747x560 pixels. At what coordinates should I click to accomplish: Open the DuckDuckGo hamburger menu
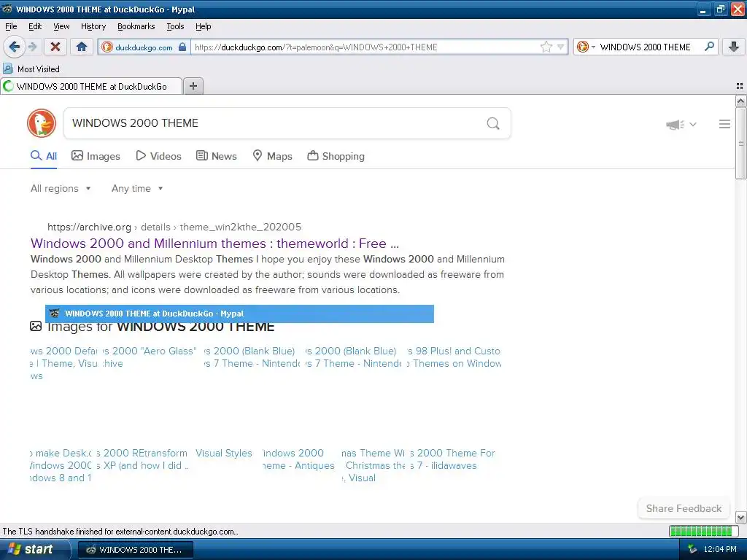point(724,124)
